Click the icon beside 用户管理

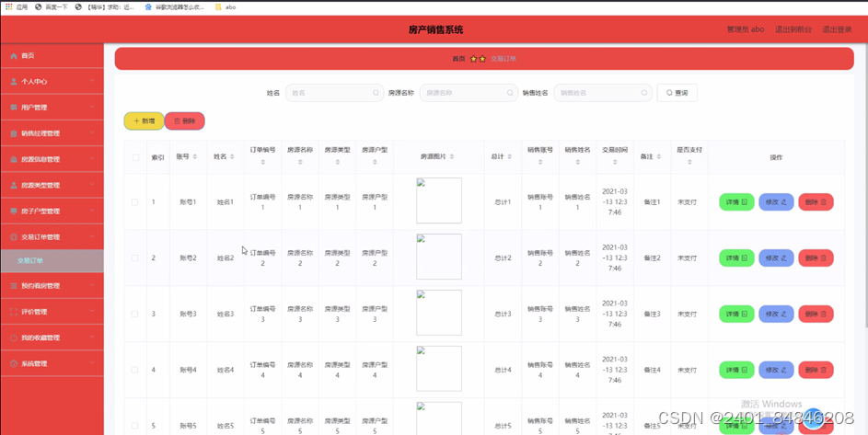point(14,108)
